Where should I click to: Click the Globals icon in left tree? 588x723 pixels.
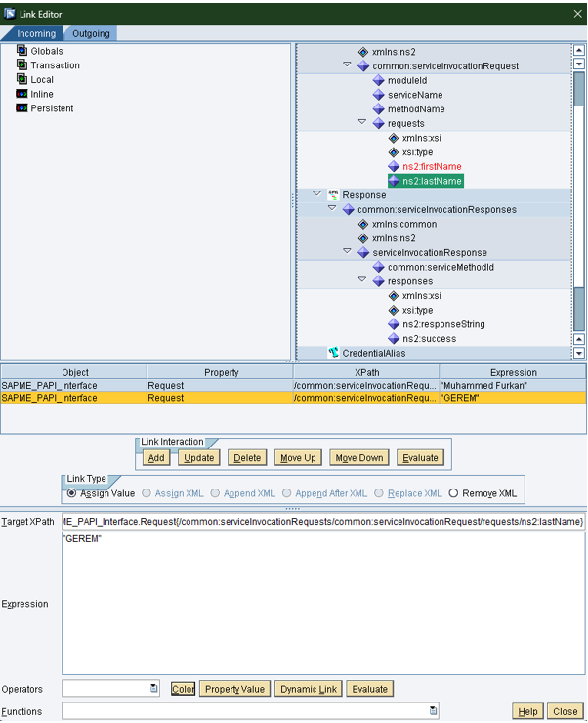[x=21, y=51]
